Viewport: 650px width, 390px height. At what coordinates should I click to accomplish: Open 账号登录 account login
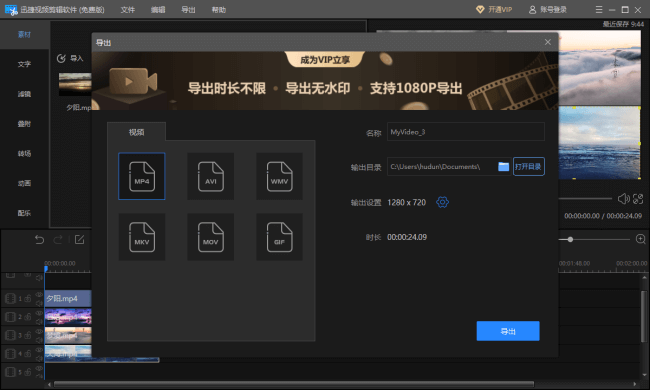point(548,10)
